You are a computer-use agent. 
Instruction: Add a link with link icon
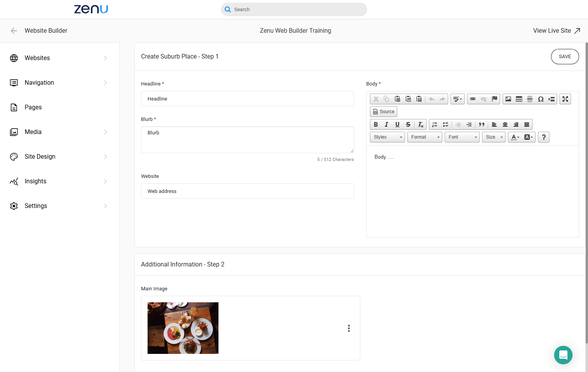coord(473,99)
